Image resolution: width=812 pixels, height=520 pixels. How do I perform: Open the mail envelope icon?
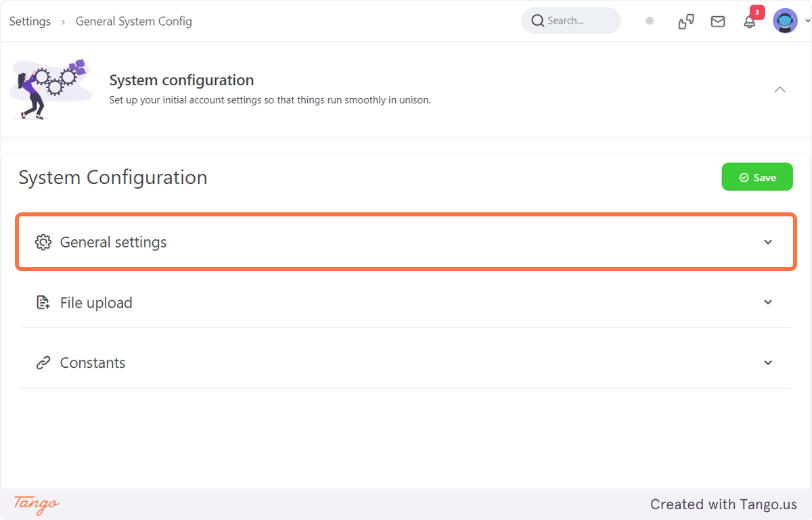(718, 22)
